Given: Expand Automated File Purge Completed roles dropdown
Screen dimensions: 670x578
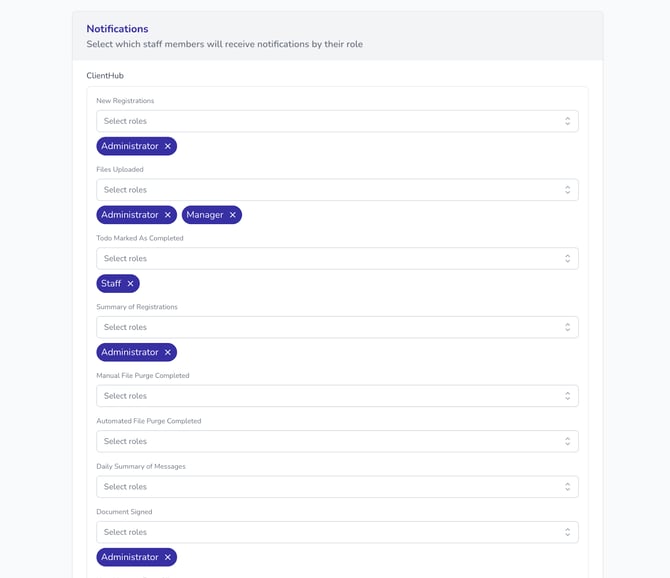Looking at the screenshot, I should (x=330, y=441).
